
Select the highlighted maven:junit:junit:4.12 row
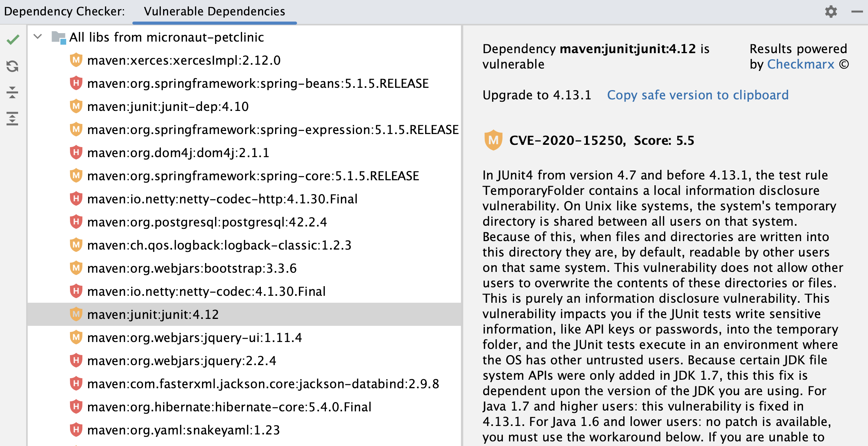[244, 314]
